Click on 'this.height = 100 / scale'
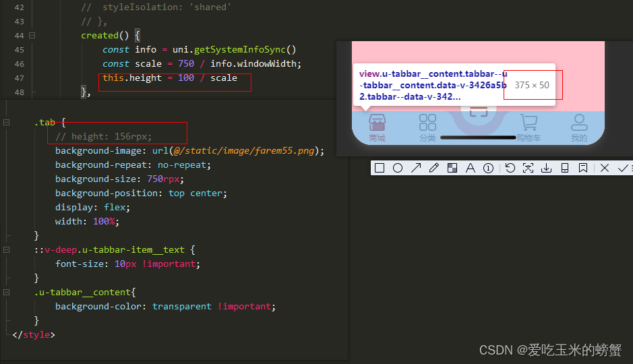This screenshot has height=364, width=633. (x=170, y=78)
